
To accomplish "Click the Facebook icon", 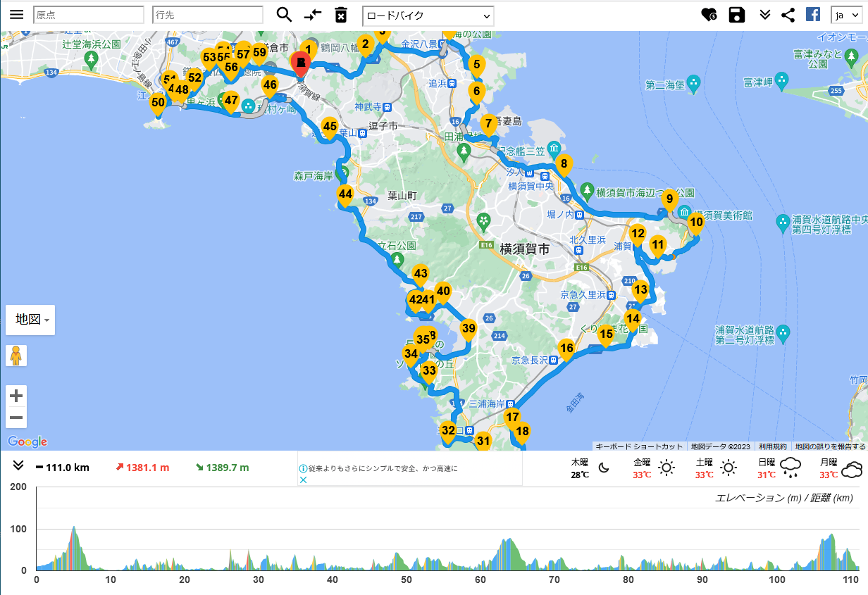I will point(813,15).
